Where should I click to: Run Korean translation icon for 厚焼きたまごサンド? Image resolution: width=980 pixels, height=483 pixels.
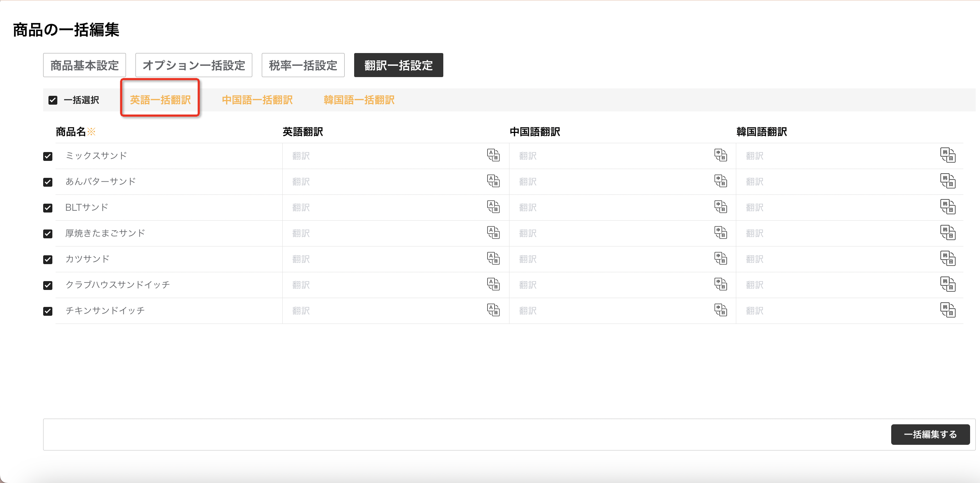(x=948, y=233)
